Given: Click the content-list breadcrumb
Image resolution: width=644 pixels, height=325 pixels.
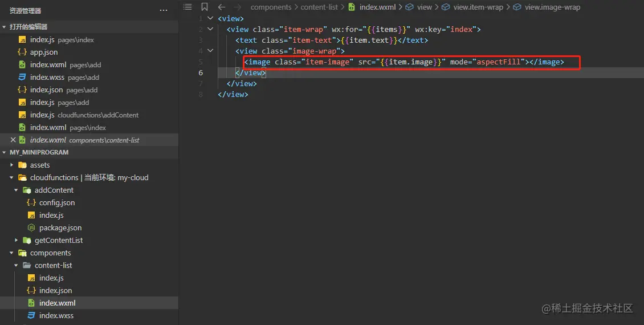Looking at the screenshot, I should coord(319,7).
